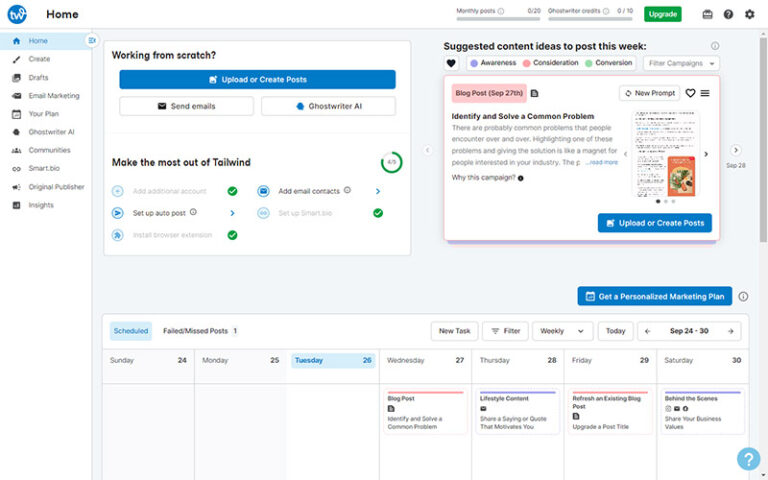Click Upload or Create Posts in idea card
The height and width of the screenshot is (480, 768).
click(x=654, y=223)
